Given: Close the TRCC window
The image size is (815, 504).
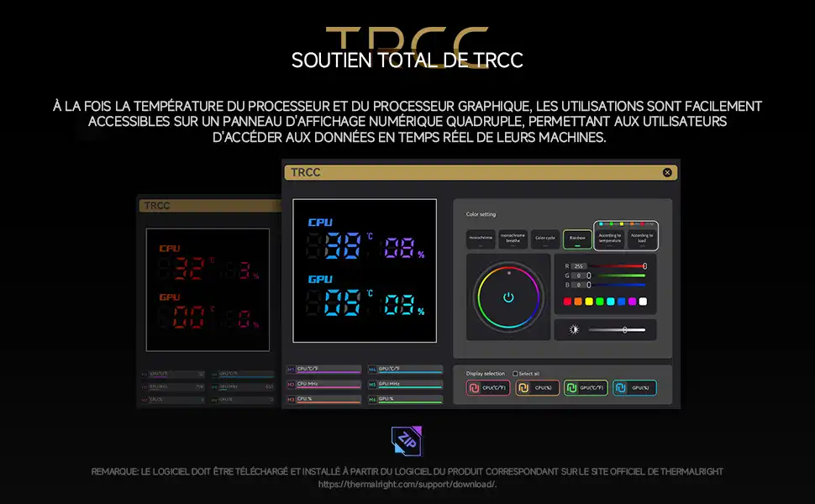Looking at the screenshot, I should (x=667, y=172).
